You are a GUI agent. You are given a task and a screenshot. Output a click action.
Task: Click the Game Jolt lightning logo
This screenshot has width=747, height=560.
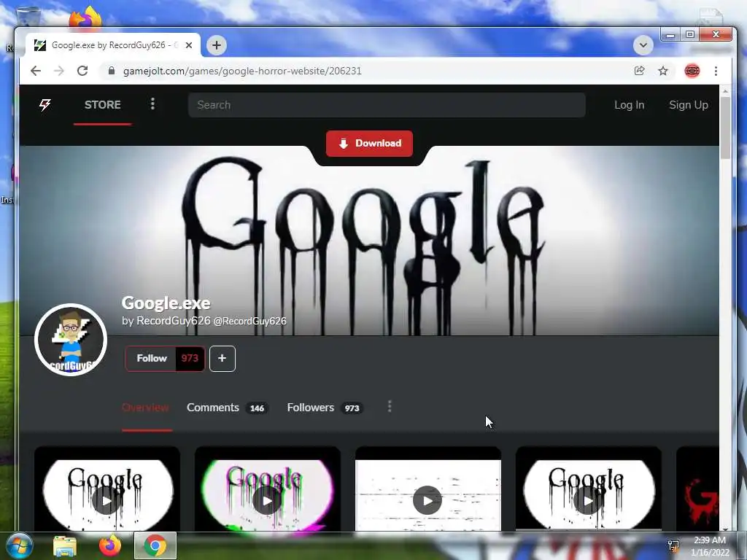tap(44, 105)
